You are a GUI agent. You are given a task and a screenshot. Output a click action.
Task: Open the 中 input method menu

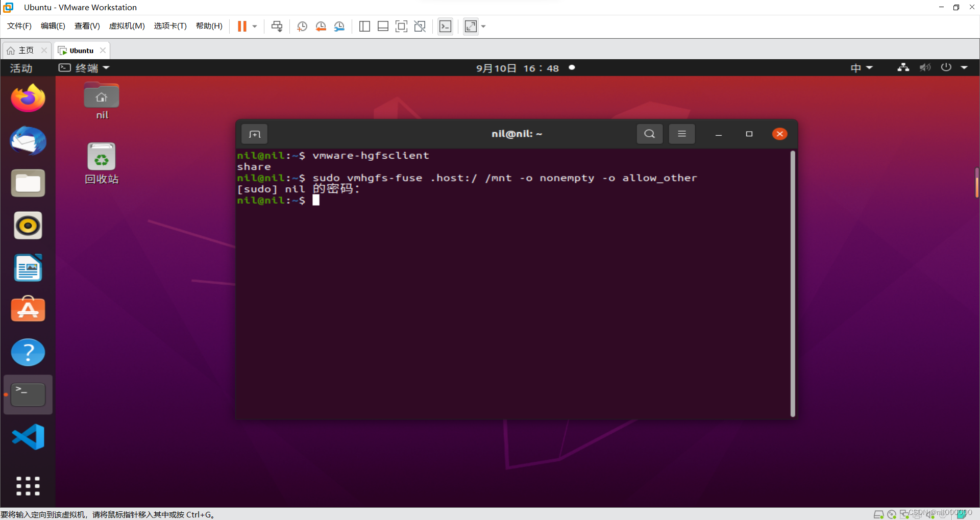point(862,68)
